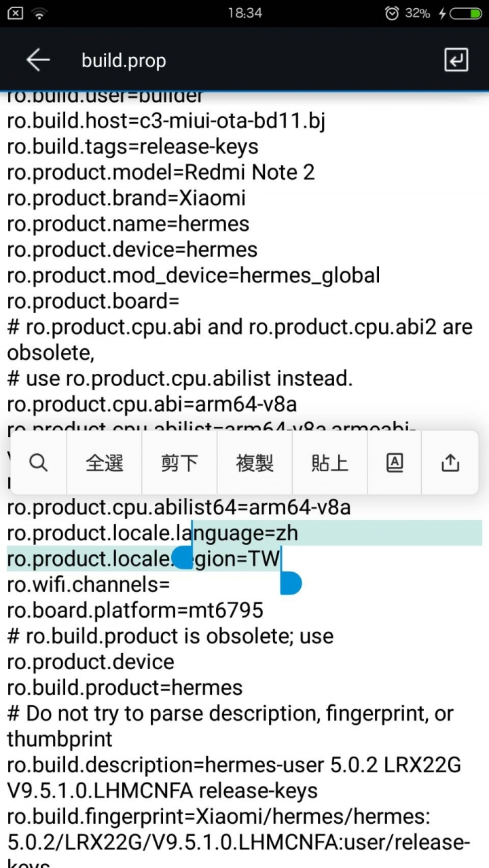Tap the ro.product.brand=Xiaomi line

[x=126, y=198]
